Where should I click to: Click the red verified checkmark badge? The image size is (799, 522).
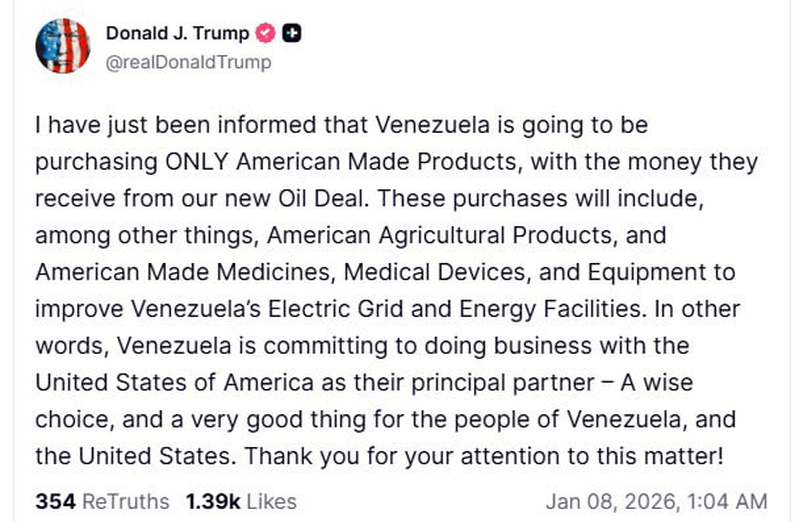tap(268, 33)
